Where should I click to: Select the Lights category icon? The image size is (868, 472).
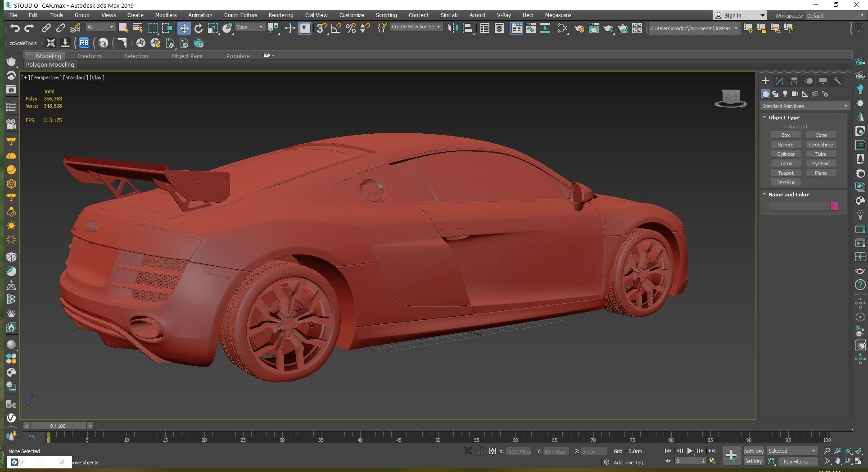(x=785, y=94)
